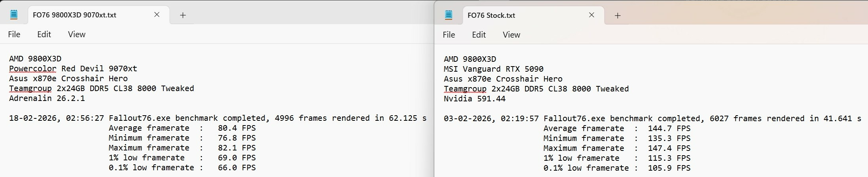Image resolution: width=868 pixels, height=177 pixels.
Task: Select the FO76 Stock.txt tab
Action: pyautogui.click(x=491, y=15)
